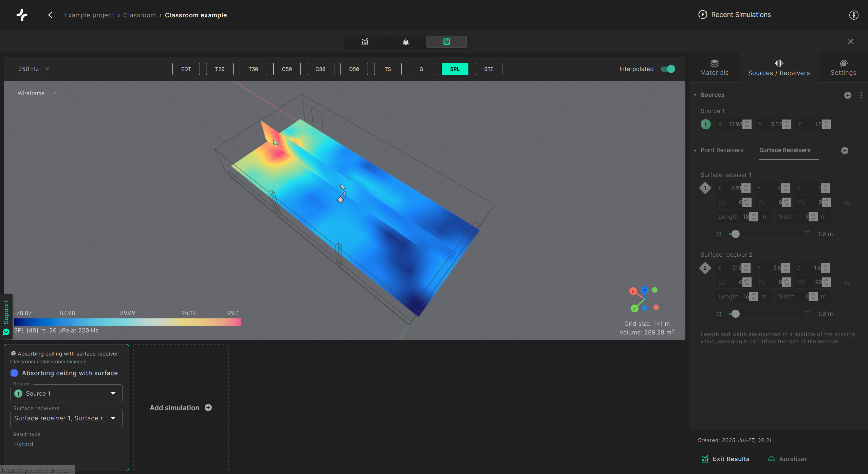The image size is (868, 474).
Task: Click the Source 1 green marker
Action: (705, 124)
